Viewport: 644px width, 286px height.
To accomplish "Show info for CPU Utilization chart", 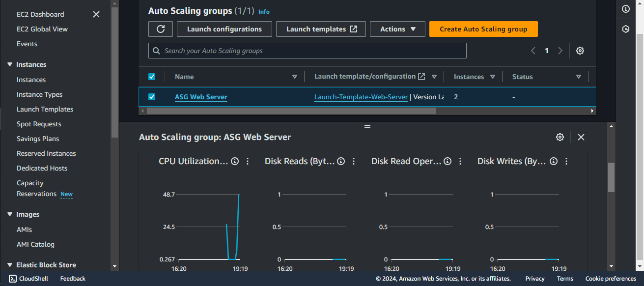I will (235, 161).
